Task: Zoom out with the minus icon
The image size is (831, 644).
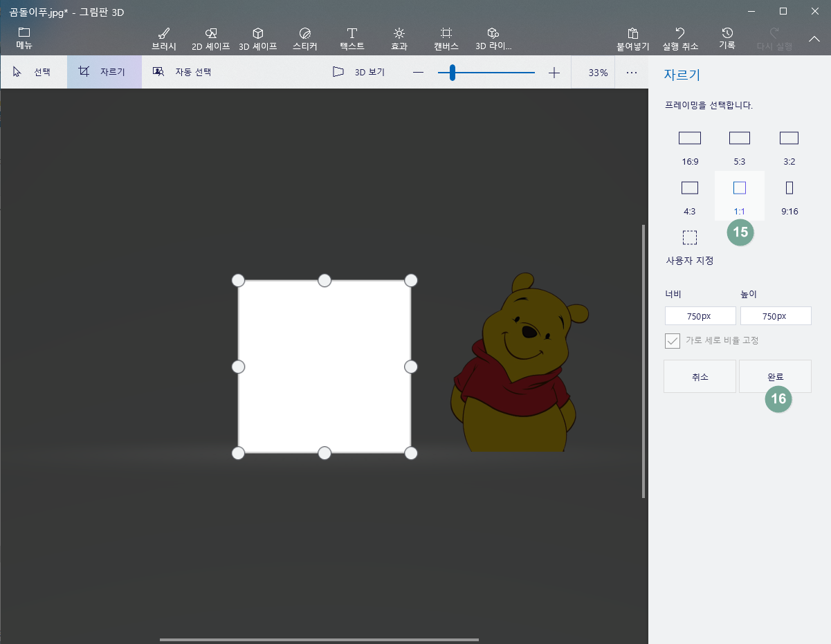Action: click(418, 73)
